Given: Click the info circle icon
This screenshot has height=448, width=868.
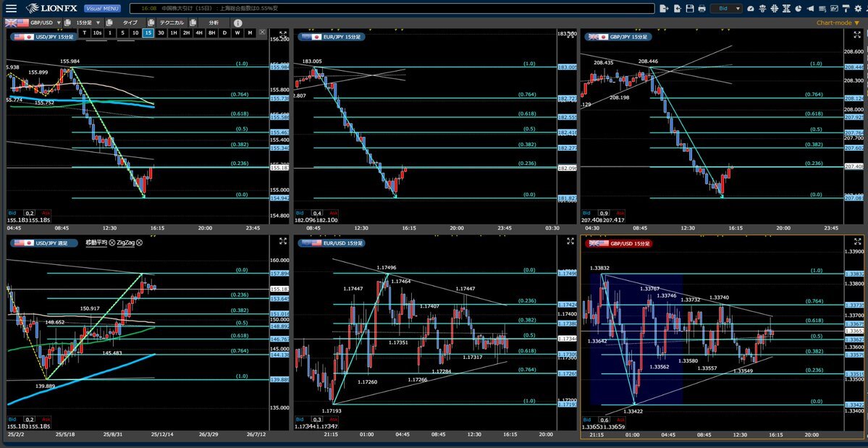Looking at the screenshot, I should click(x=237, y=22).
